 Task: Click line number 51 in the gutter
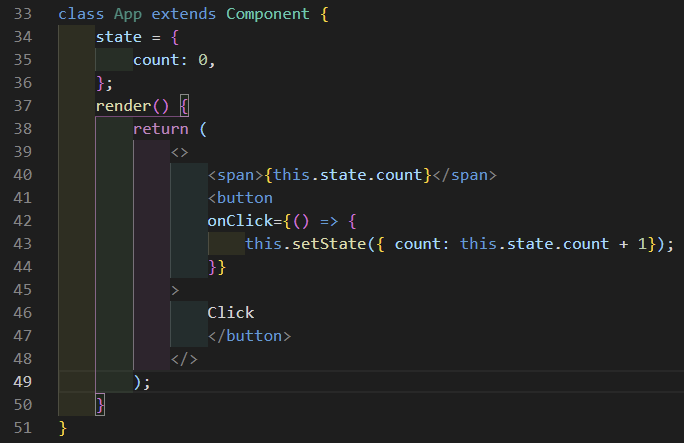coord(23,428)
